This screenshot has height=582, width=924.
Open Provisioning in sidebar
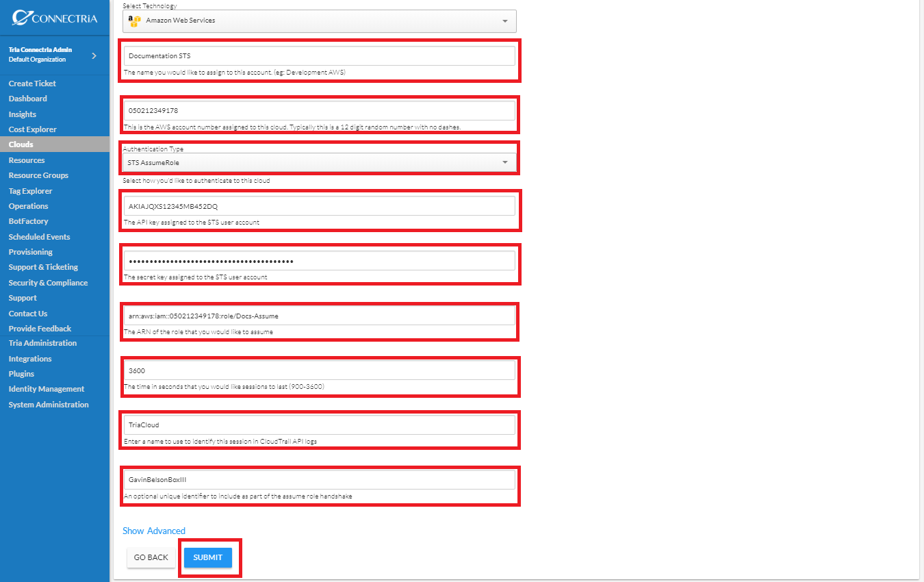point(30,252)
